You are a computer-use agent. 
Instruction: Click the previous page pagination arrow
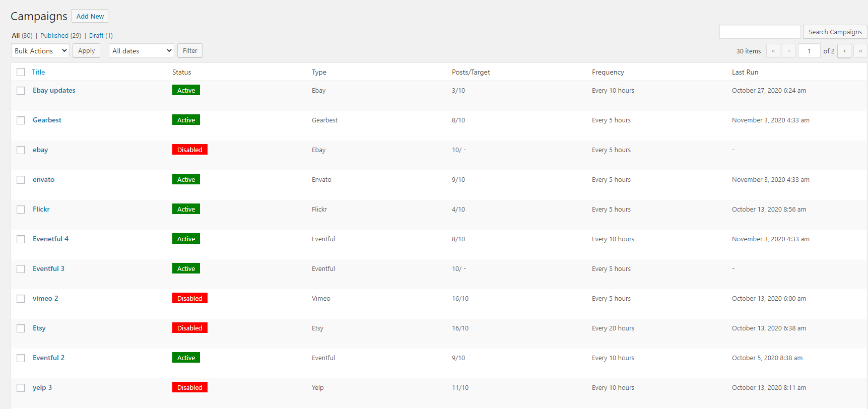coord(789,51)
